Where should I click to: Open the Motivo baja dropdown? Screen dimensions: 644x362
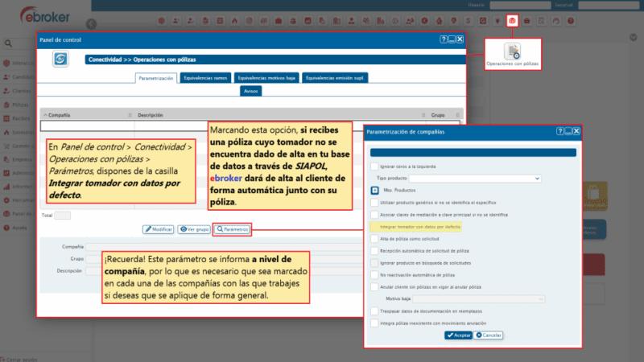tap(478, 298)
